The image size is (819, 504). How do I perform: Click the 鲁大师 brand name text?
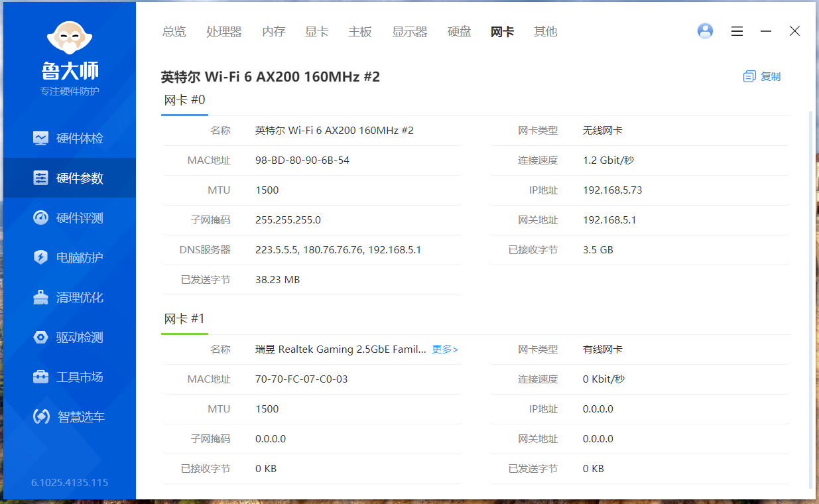[70, 70]
